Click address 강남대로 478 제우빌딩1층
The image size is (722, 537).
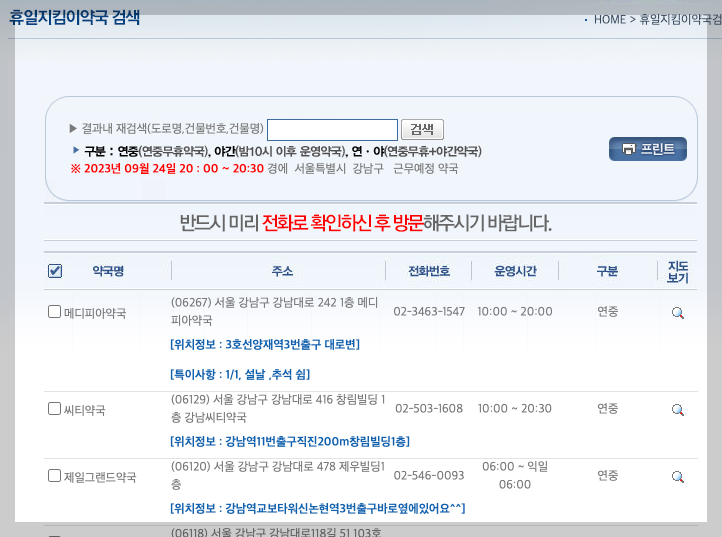pyautogui.click(x=278, y=475)
